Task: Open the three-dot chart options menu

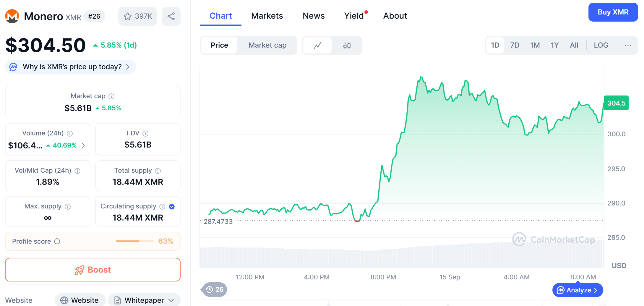Action: [x=628, y=45]
